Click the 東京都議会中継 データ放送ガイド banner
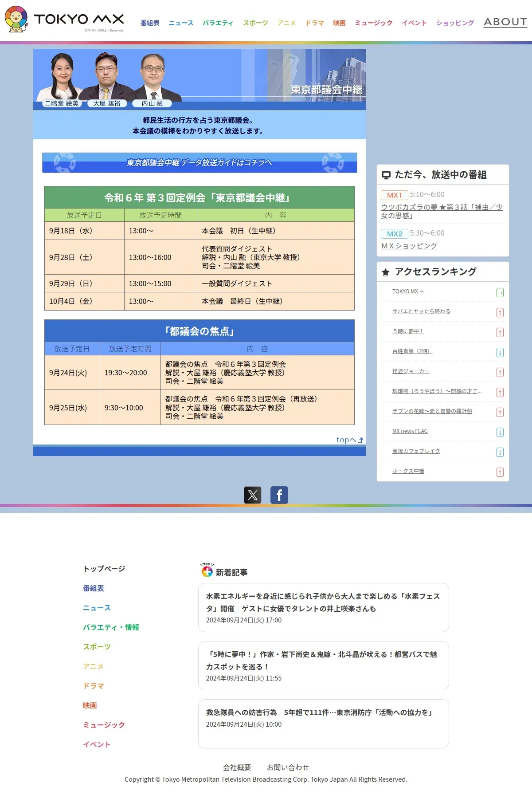 tap(199, 163)
